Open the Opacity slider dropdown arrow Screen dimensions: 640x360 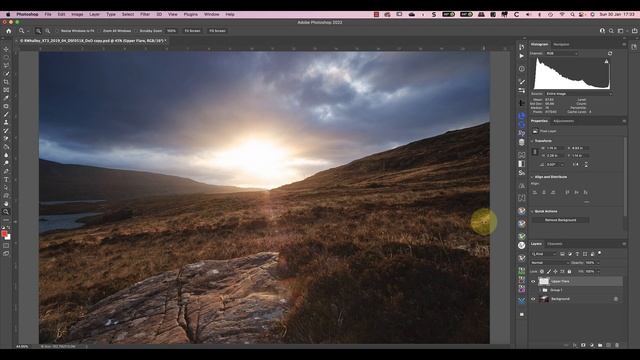pyautogui.click(x=598, y=263)
